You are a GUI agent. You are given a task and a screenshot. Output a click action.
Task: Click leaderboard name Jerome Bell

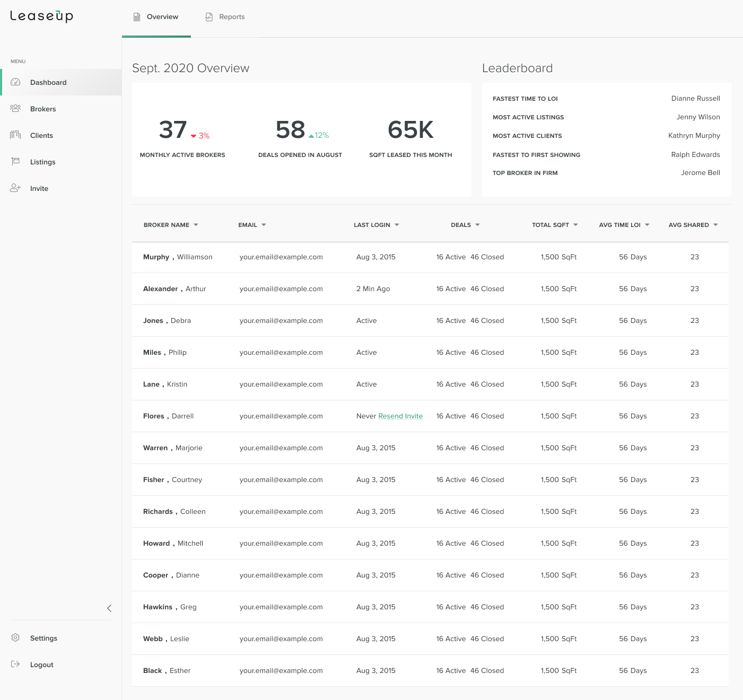(700, 173)
